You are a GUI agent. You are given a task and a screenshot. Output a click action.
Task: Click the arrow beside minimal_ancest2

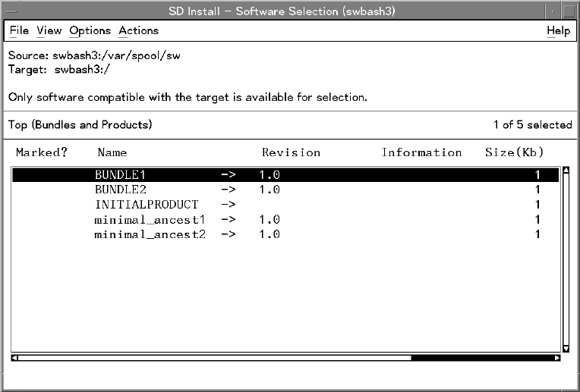pos(229,235)
